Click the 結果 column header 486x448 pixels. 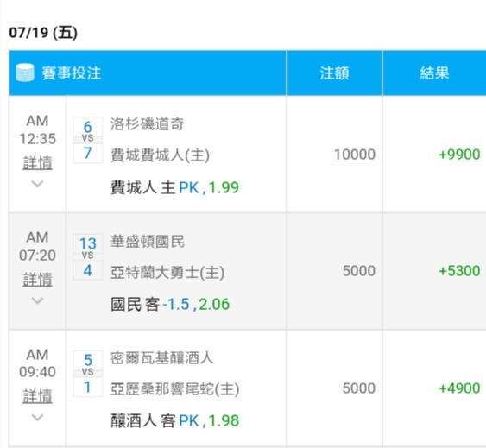[434, 73]
